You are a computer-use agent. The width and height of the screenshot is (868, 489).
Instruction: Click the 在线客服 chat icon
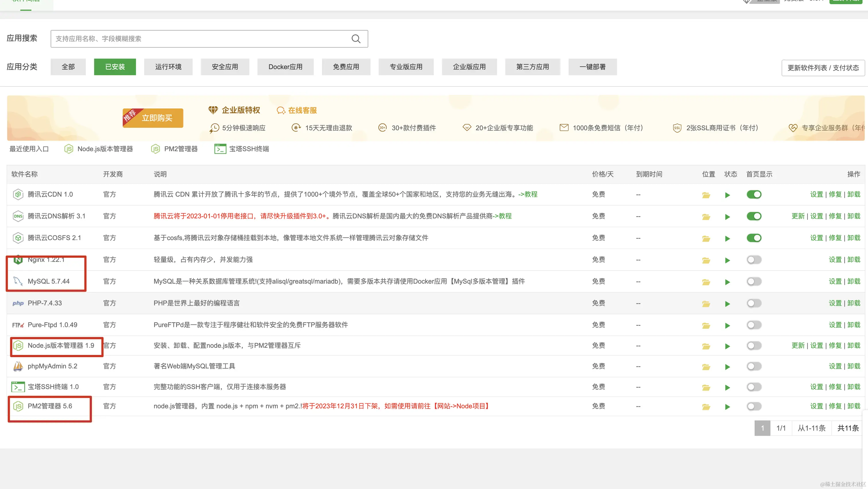(x=280, y=111)
